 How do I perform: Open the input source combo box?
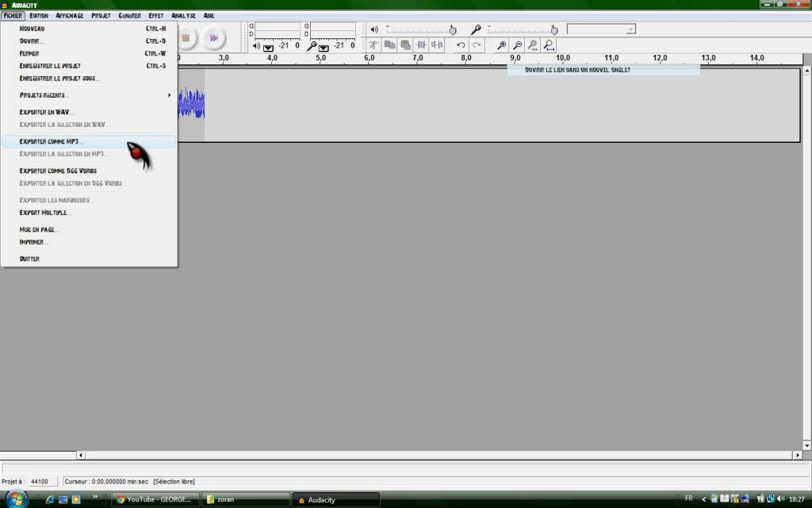(601, 29)
